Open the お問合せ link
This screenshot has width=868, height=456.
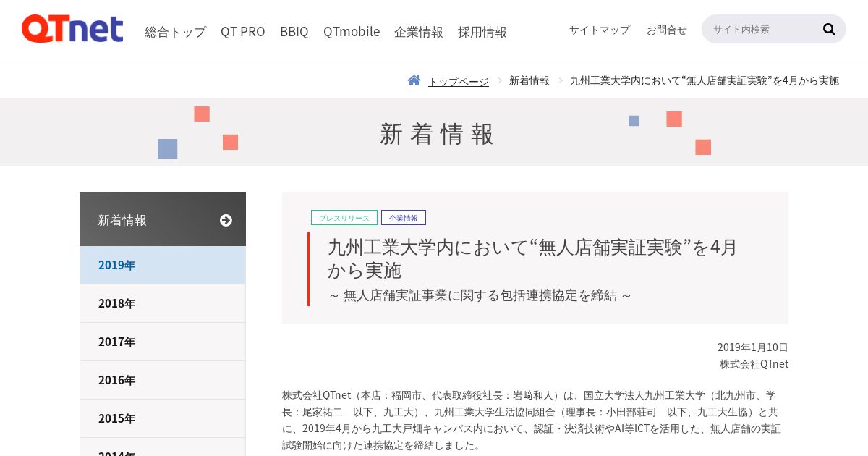pyautogui.click(x=666, y=30)
